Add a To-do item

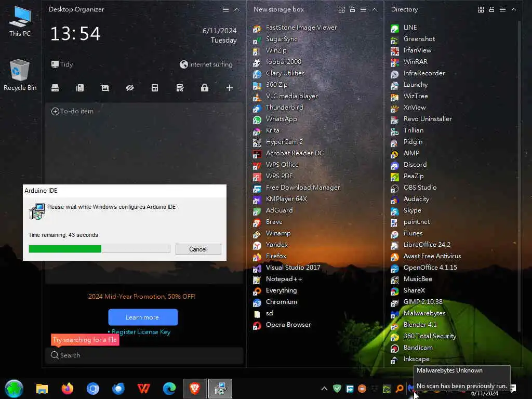[72, 112]
